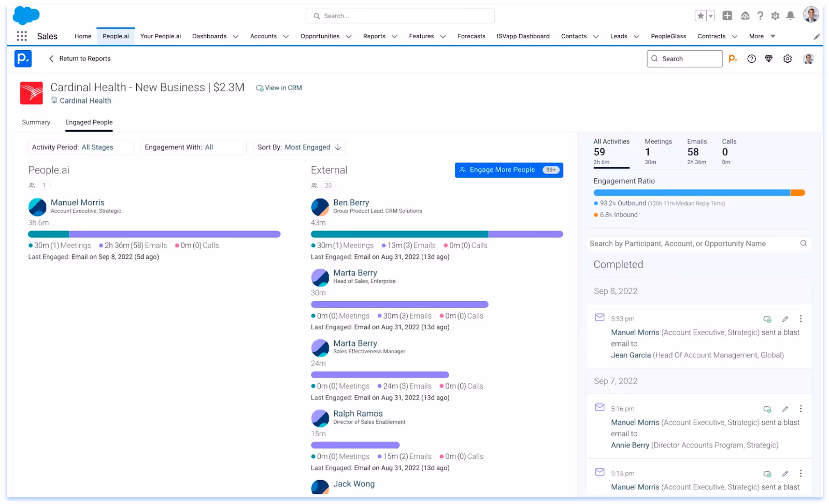This screenshot has height=504, width=829.
Task: Open Manuel Morris profile name
Action: pyautogui.click(x=78, y=203)
